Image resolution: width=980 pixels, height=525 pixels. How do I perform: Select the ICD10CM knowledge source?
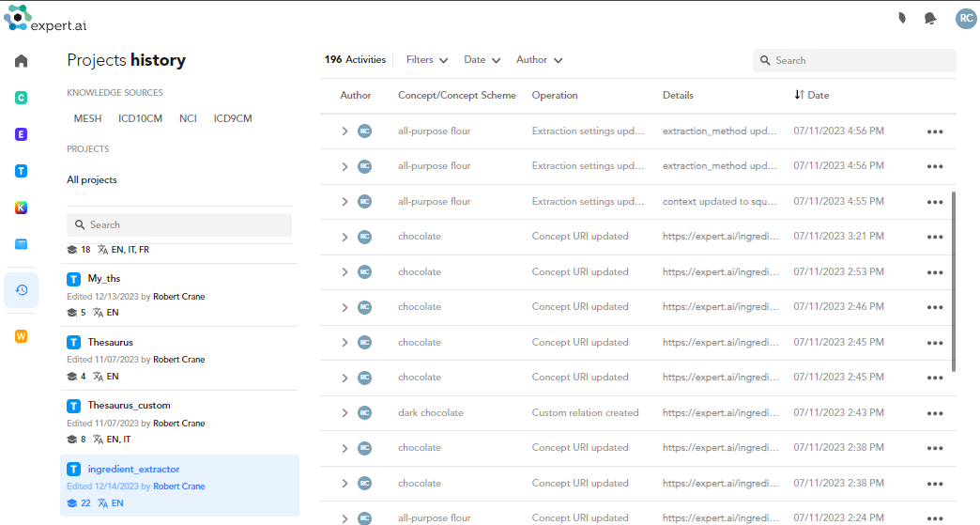(140, 118)
